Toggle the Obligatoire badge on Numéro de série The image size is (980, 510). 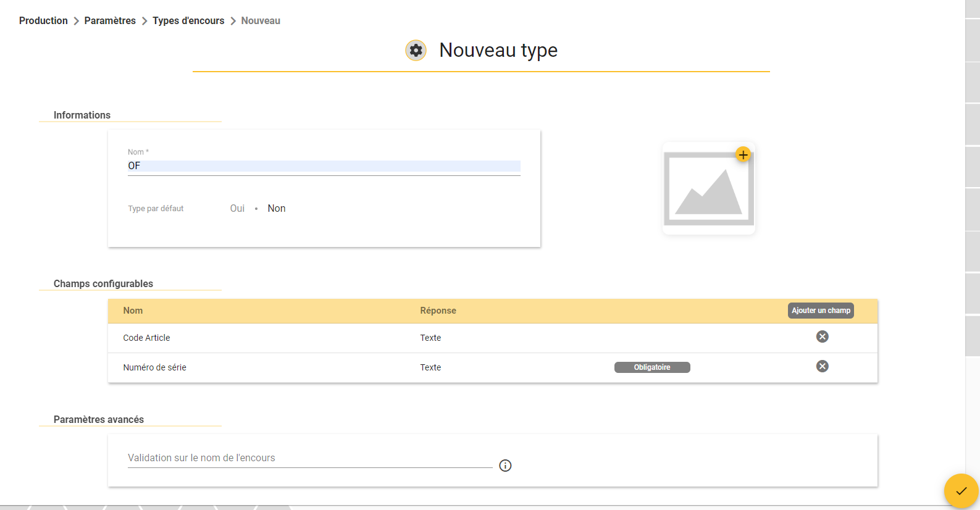click(652, 367)
